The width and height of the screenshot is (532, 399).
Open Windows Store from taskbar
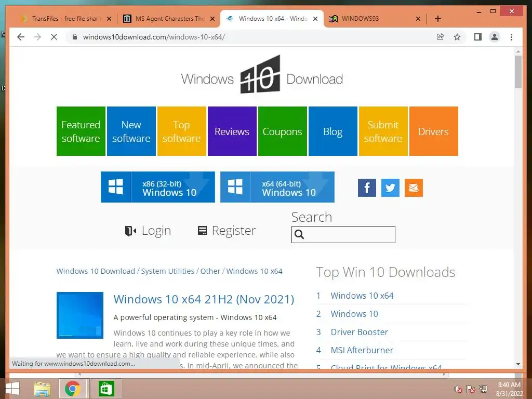point(106,389)
